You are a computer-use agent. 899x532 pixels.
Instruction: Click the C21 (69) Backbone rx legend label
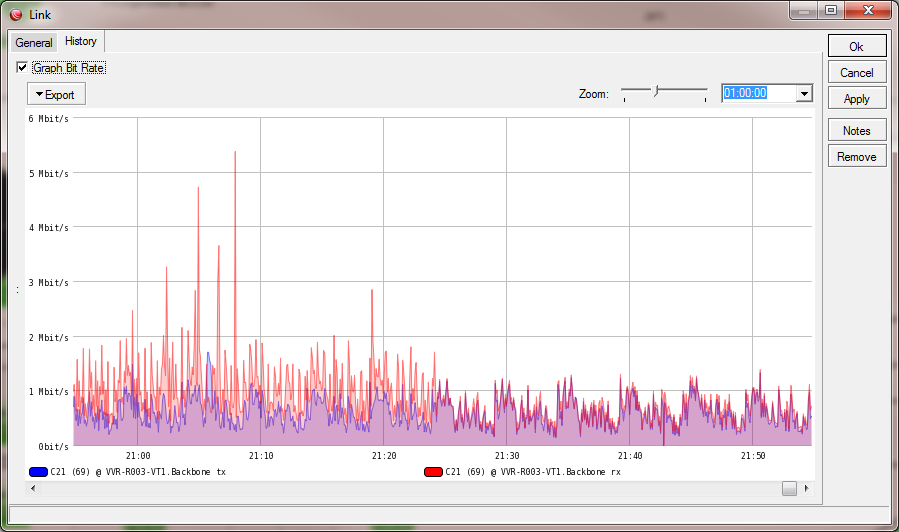533,472
